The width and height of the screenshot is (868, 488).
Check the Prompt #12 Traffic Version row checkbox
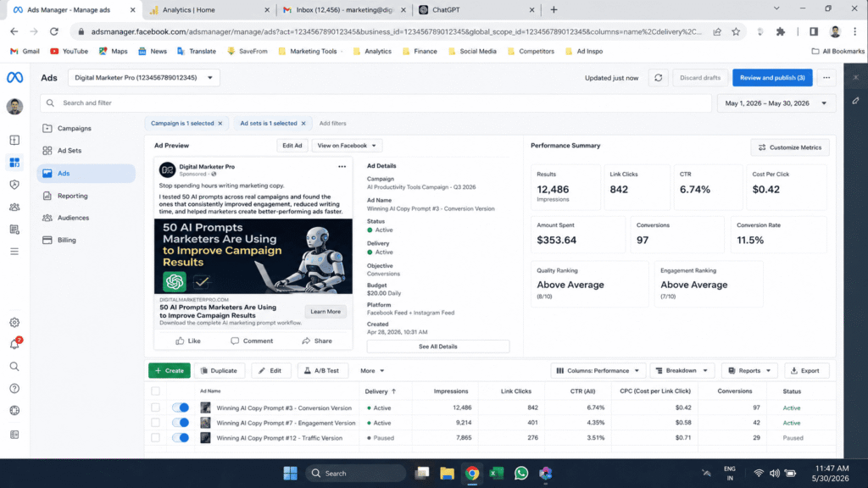pyautogui.click(x=156, y=438)
